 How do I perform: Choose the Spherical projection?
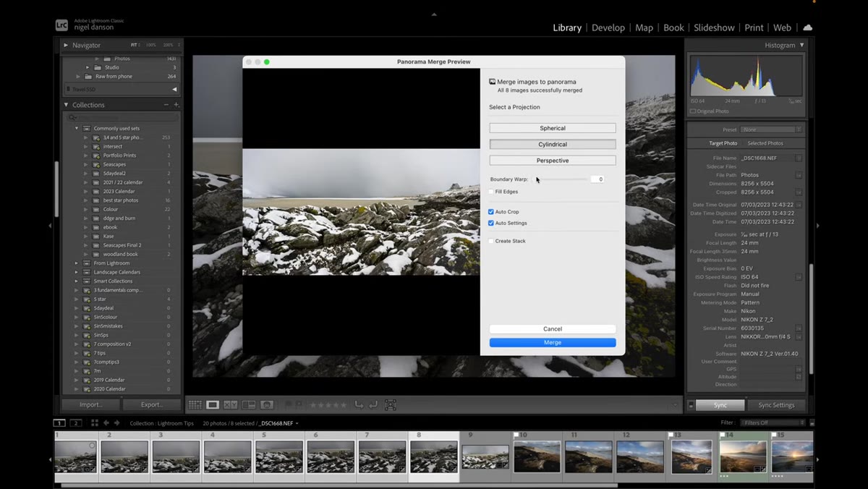pyautogui.click(x=553, y=128)
